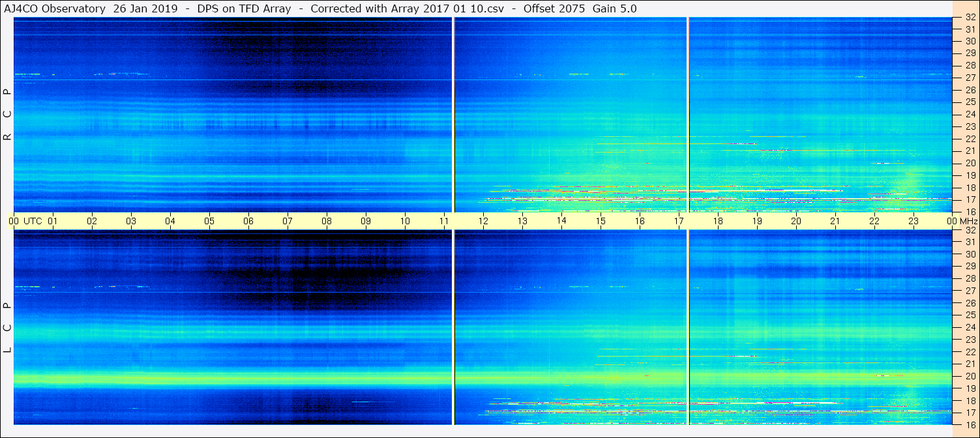The image size is (980, 438).
Task: Click the 21 MHz tick on LCP frequency scale
Action: (970, 364)
